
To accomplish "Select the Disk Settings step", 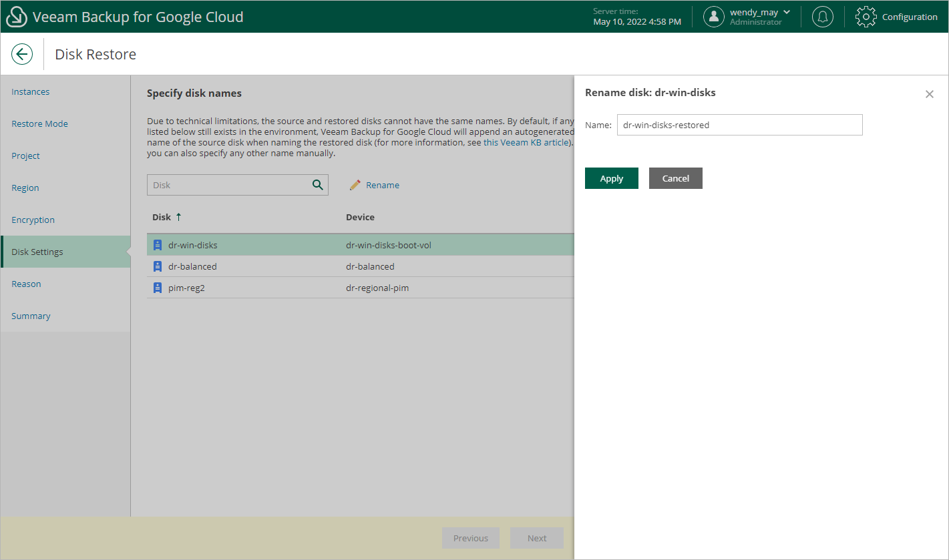I will [x=66, y=252].
